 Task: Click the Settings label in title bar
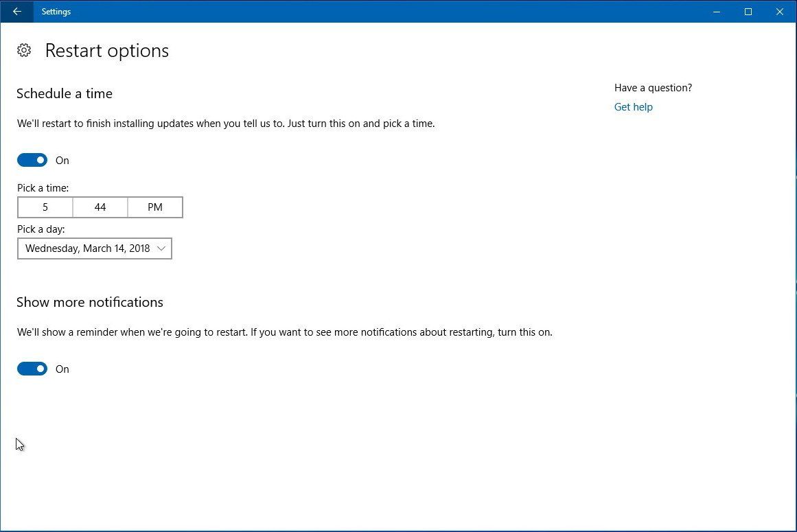[x=56, y=12]
